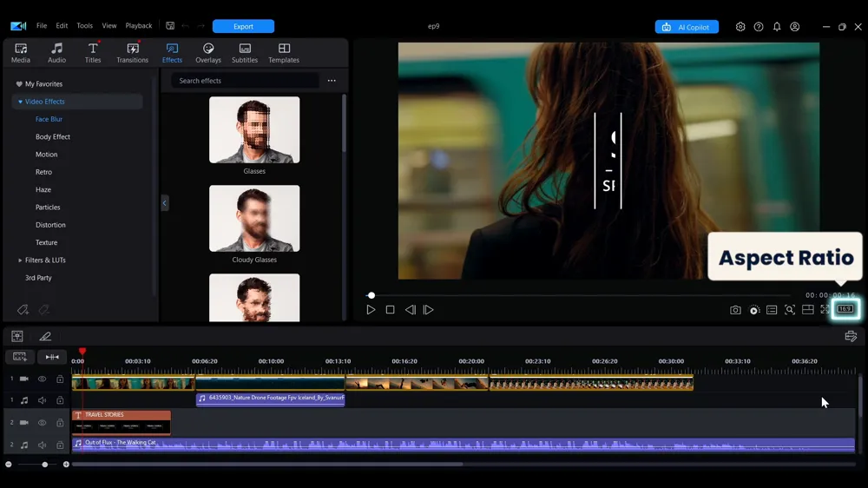Stop preview playback

(391, 310)
